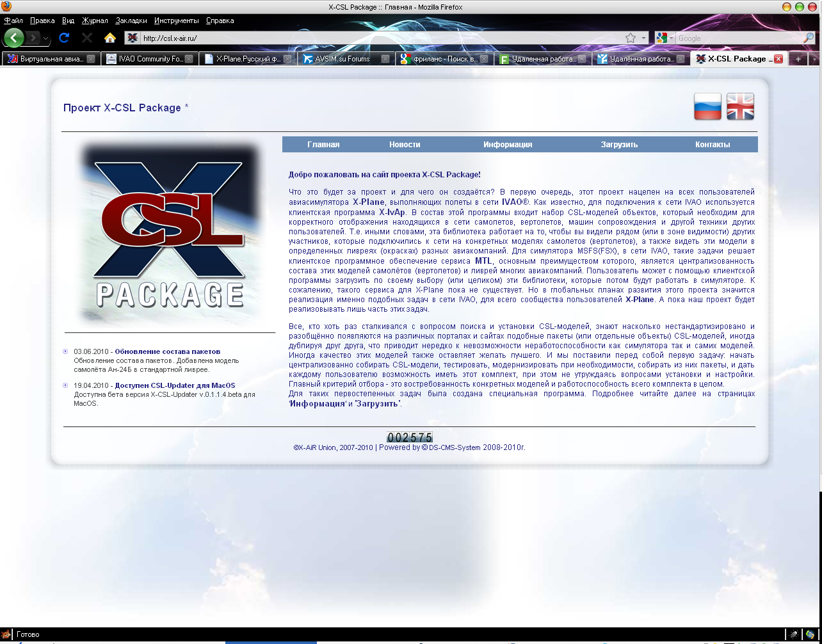Close the Виртуальная авиа... tab
The height and width of the screenshot is (644, 822).
[91, 59]
